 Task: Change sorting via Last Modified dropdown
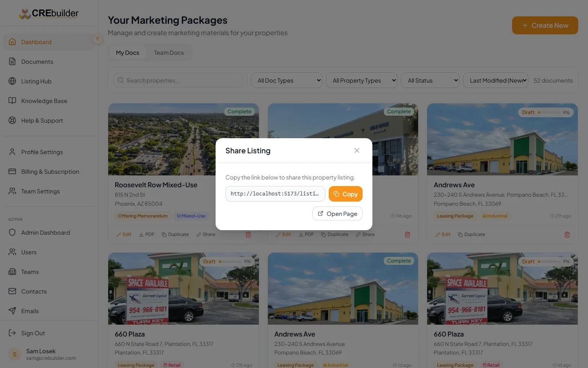coord(495,80)
